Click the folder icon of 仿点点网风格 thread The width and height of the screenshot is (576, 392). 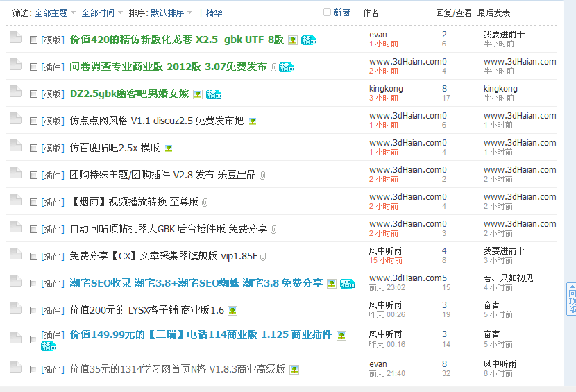[15, 119]
